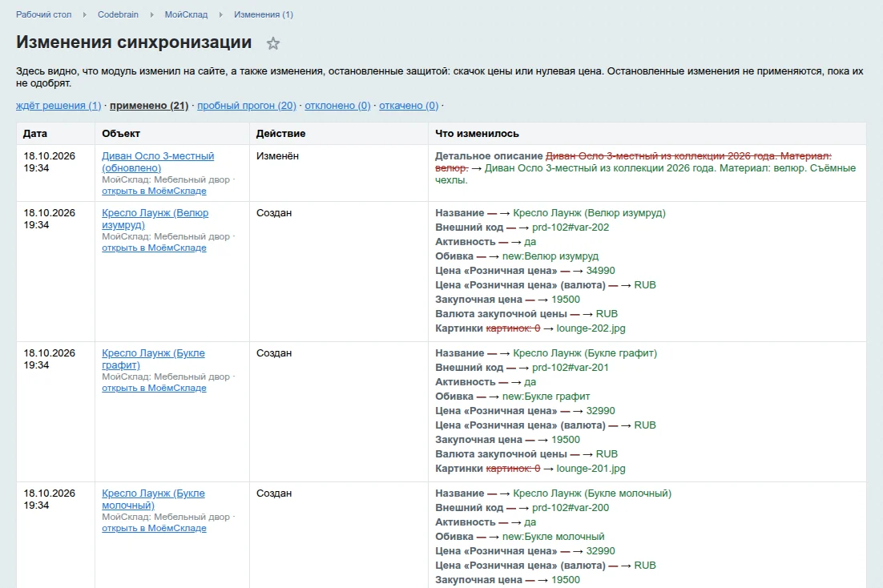
Task: Click the Изменения синхронизации page heading
Action: click(134, 42)
